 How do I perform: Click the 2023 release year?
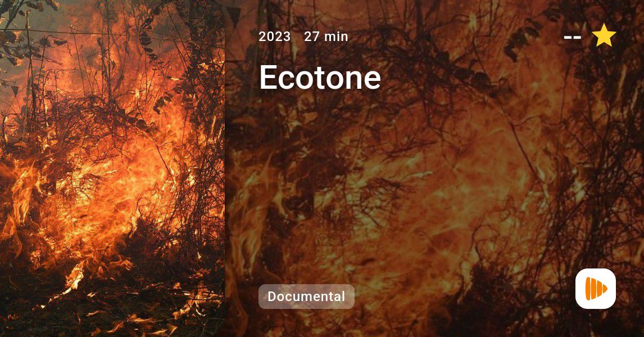(274, 37)
